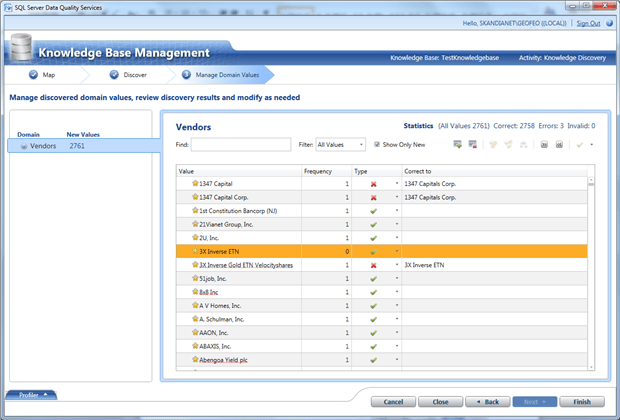620x420 pixels.
Task: Expand the Profiler panel tab
Action: pyautogui.click(x=32, y=395)
